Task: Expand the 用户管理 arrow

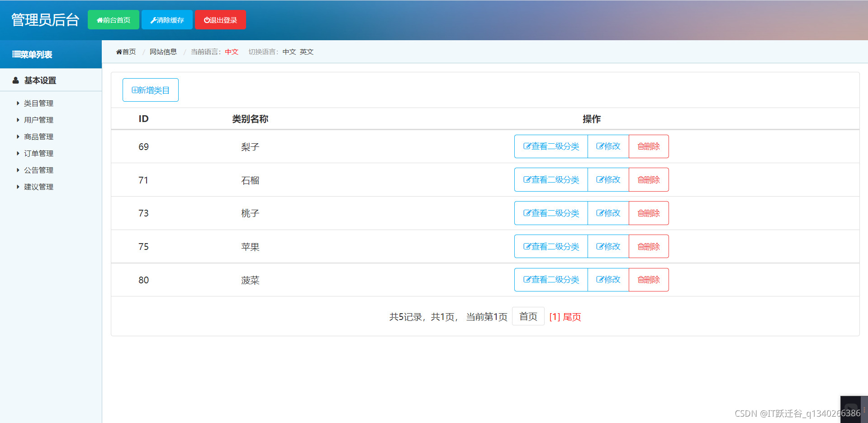Action: pyautogui.click(x=18, y=120)
